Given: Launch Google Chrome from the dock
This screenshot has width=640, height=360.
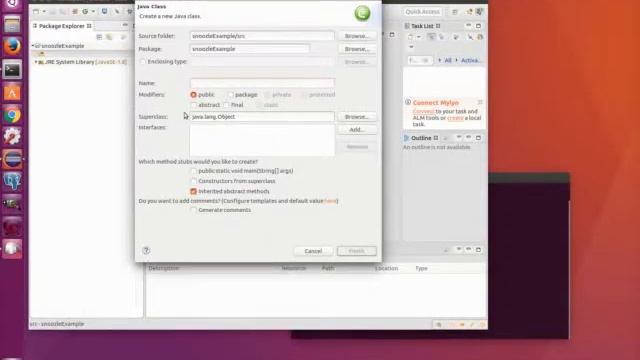Looking at the screenshot, I should coord(12,115).
